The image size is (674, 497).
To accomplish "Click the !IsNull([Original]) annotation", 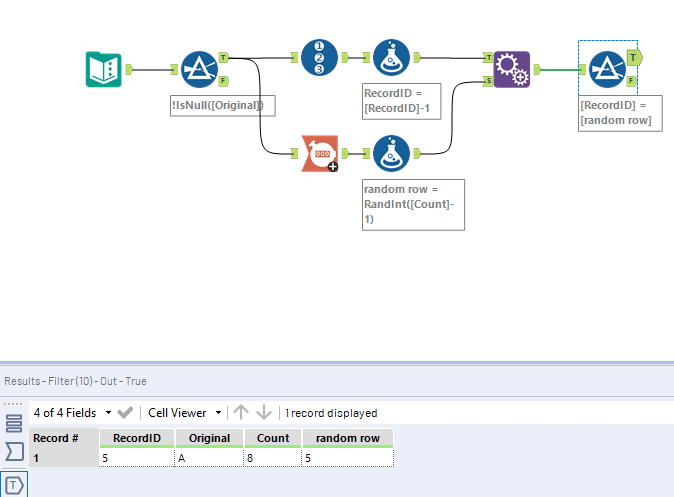I will (223, 105).
